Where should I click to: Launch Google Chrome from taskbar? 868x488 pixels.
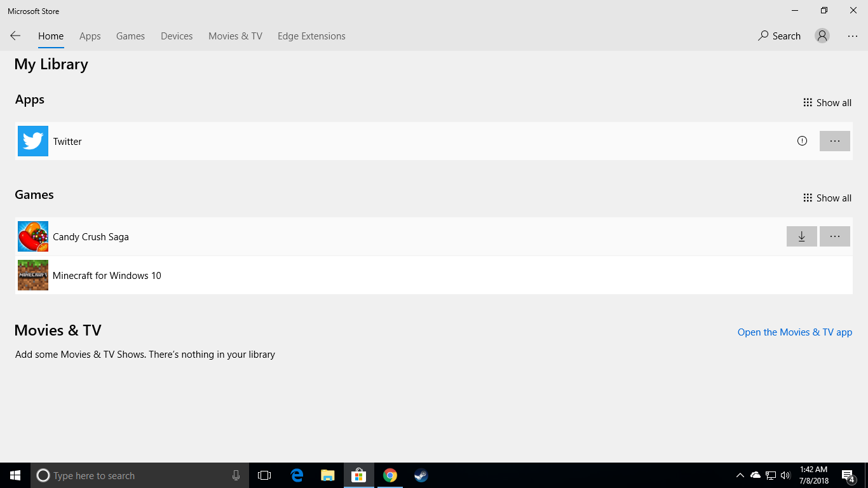pos(390,475)
